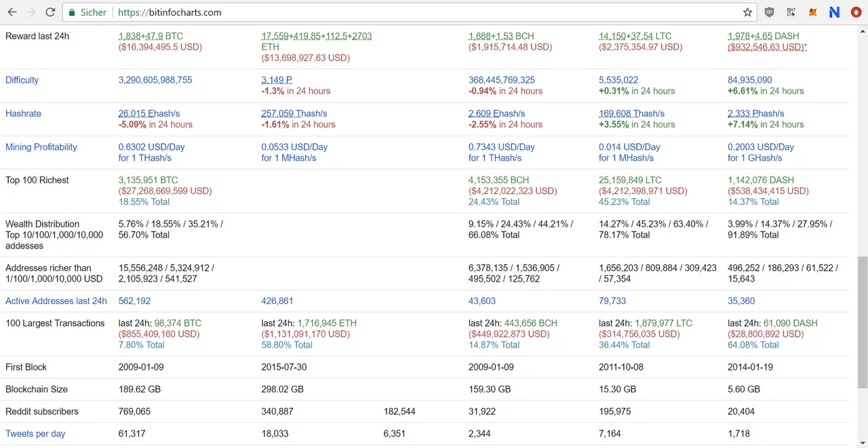Screen dimensions: 868x448
Task: Click the Bitcoin difficulty 3,290,605,988,755 link
Action: [x=155, y=80]
